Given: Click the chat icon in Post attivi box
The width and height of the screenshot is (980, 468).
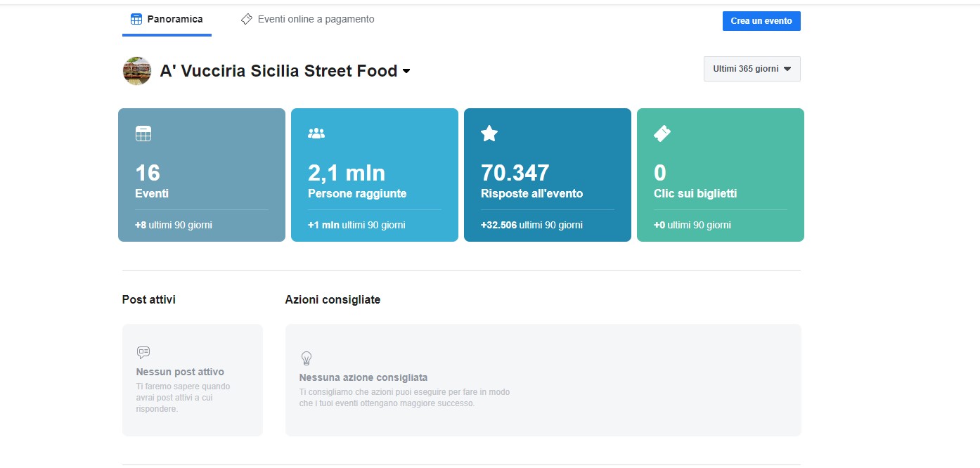Looking at the screenshot, I should point(143,353).
